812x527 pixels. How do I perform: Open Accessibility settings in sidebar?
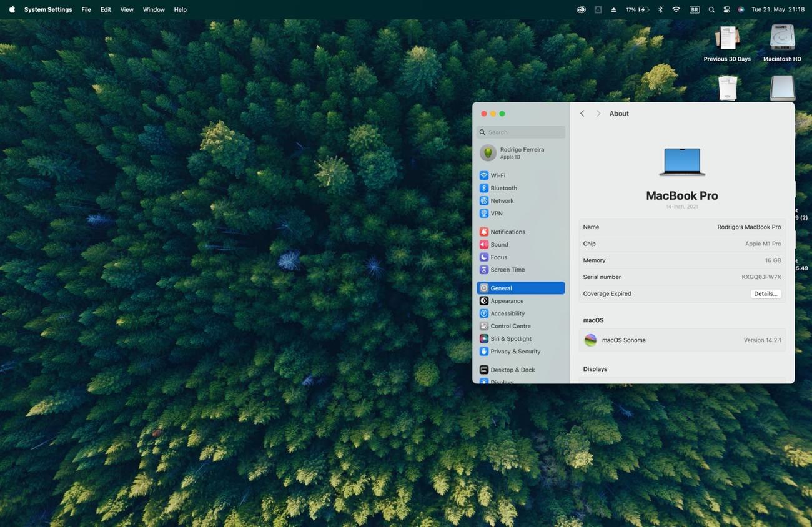(x=520, y=313)
